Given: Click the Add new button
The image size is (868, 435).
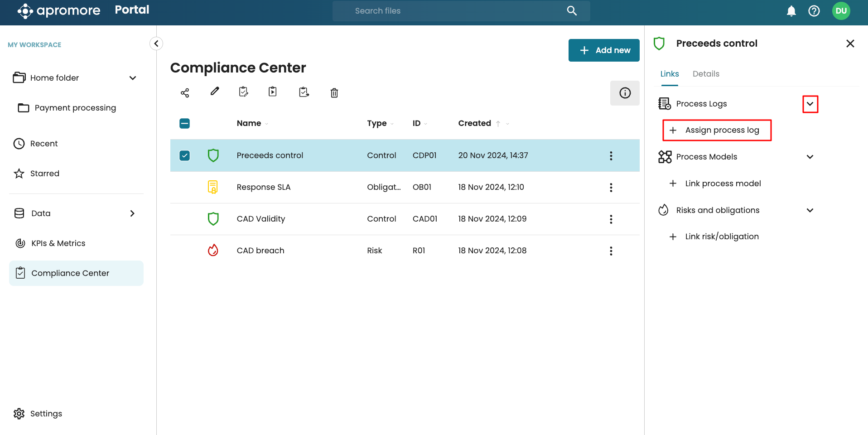Looking at the screenshot, I should (603, 50).
